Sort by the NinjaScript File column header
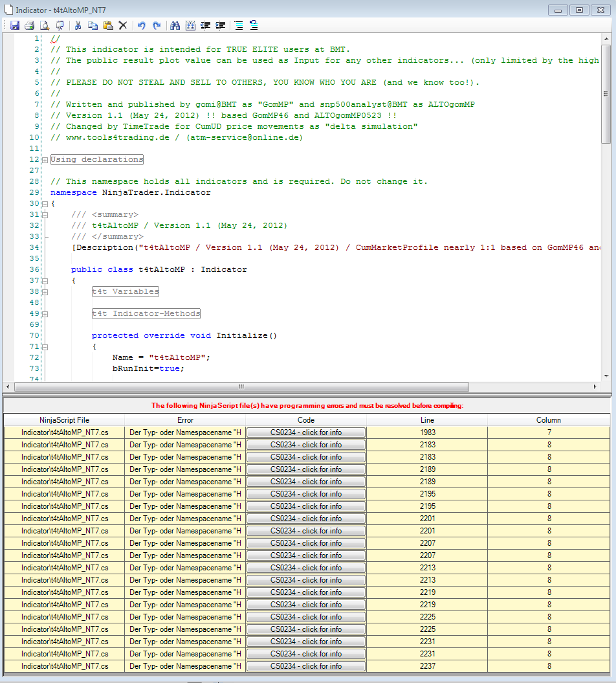This screenshot has height=683, width=616. point(64,420)
